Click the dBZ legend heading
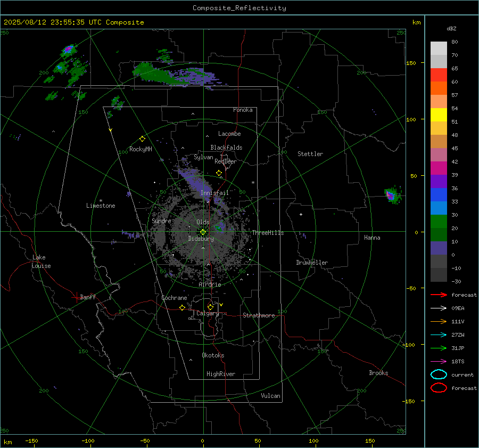The height and width of the screenshot is (448, 479). [x=451, y=28]
